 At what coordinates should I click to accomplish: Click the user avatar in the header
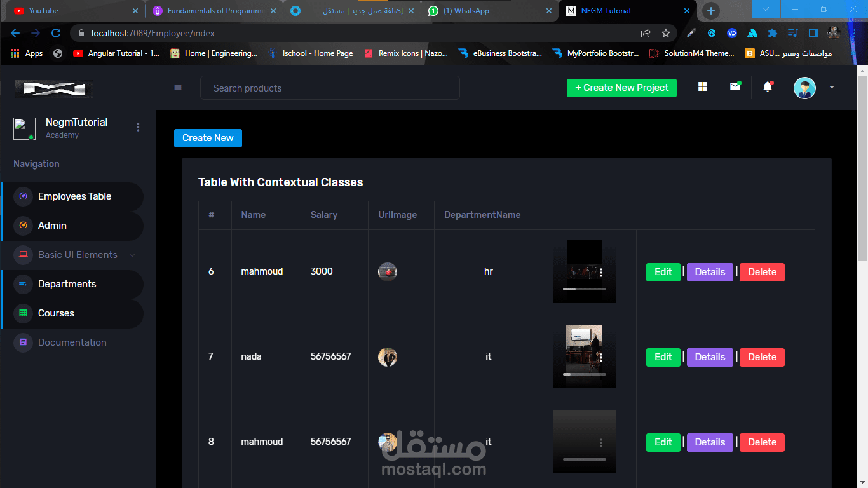coord(804,88)
